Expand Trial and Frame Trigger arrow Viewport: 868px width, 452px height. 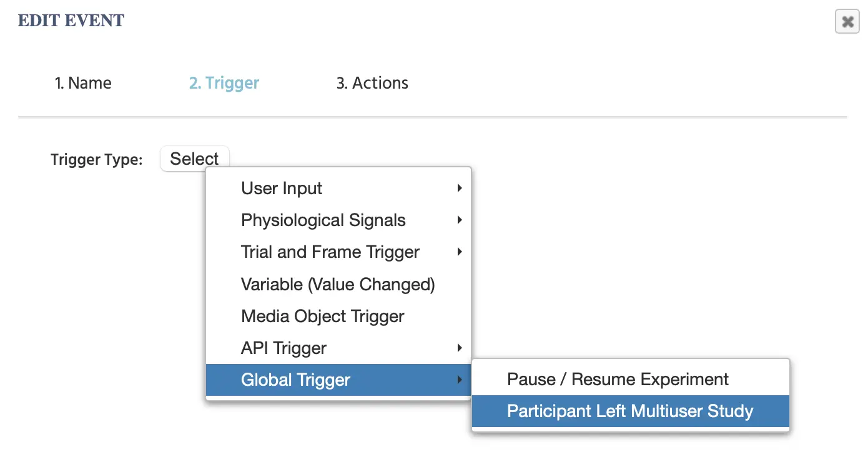tap(460, 252)
